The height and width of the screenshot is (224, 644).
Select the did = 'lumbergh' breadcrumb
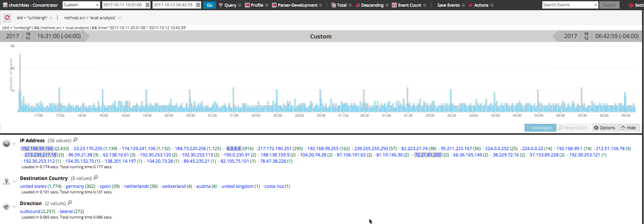click(x=32, y=18)
